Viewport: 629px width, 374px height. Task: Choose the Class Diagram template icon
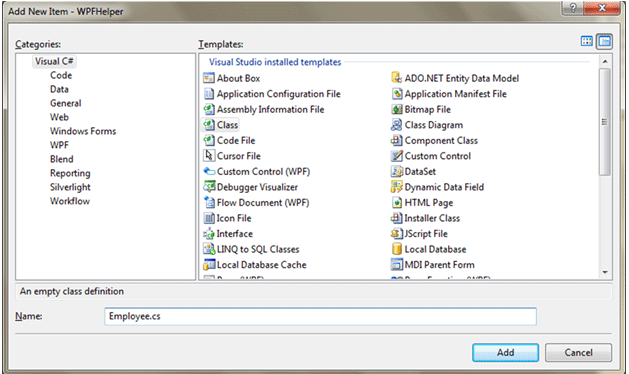[x=396, y=125]
